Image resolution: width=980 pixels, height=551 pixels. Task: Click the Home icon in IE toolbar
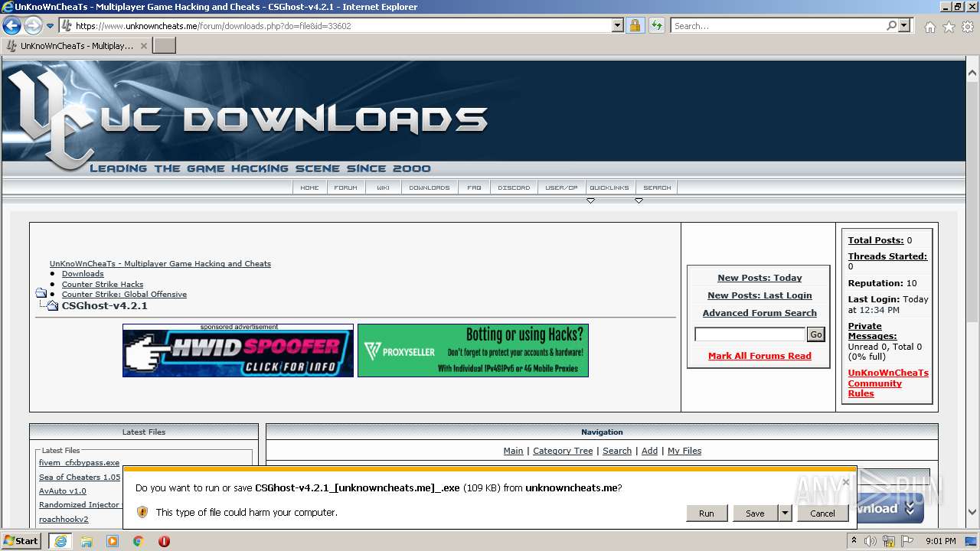click(x=929, y=27)
